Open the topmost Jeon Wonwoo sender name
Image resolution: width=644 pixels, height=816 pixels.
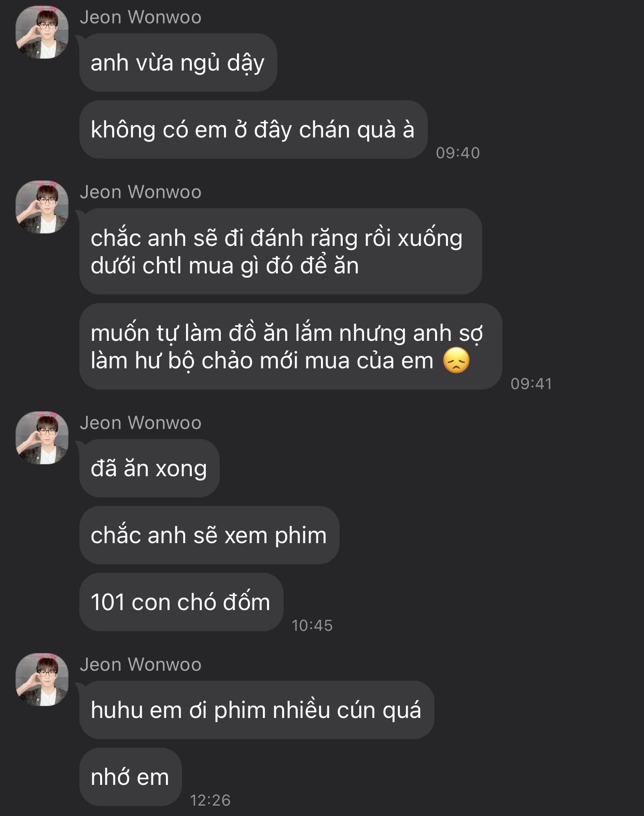[141, 17]
